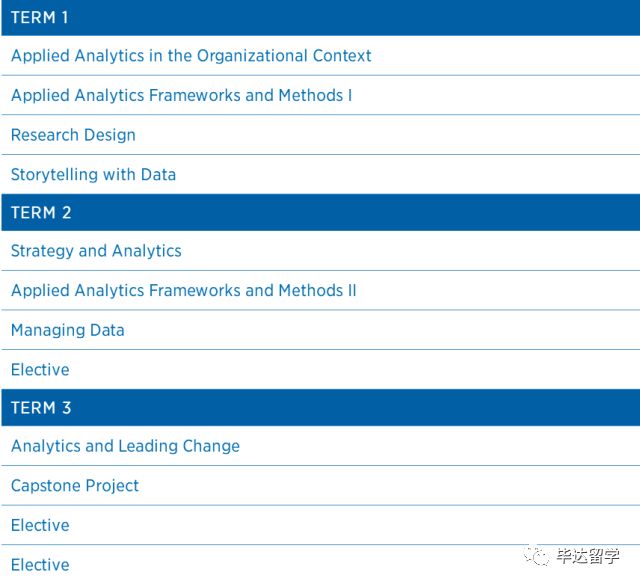Click the Elective entry under Term 2

coord(40,370)
